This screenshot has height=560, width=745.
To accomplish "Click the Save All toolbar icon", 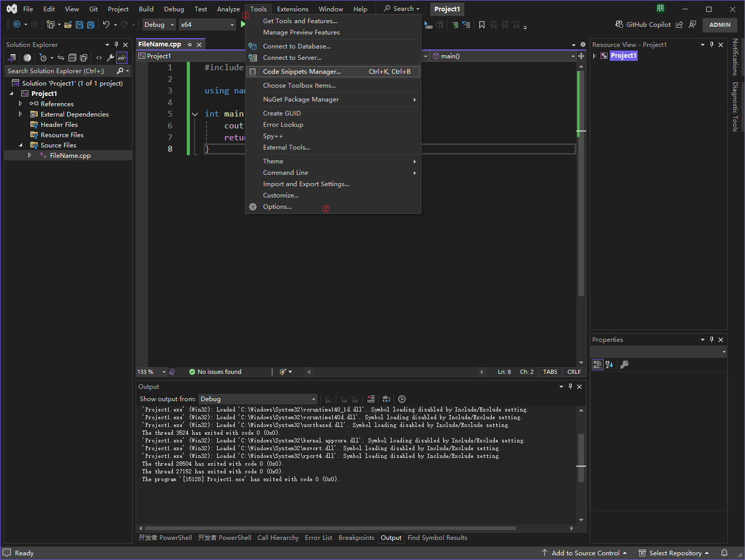I will click(x=90, y=24).
